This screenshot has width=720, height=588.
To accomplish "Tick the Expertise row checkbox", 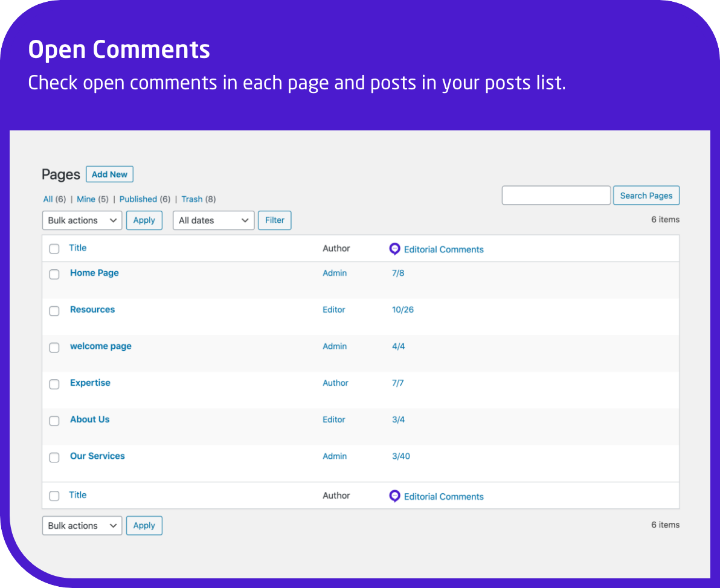I will click(x=54, y=384).
